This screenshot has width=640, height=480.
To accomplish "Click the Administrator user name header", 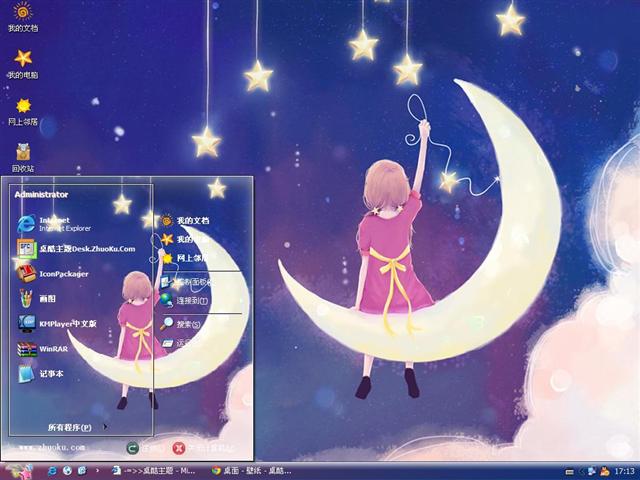I will tap(41, 195).
